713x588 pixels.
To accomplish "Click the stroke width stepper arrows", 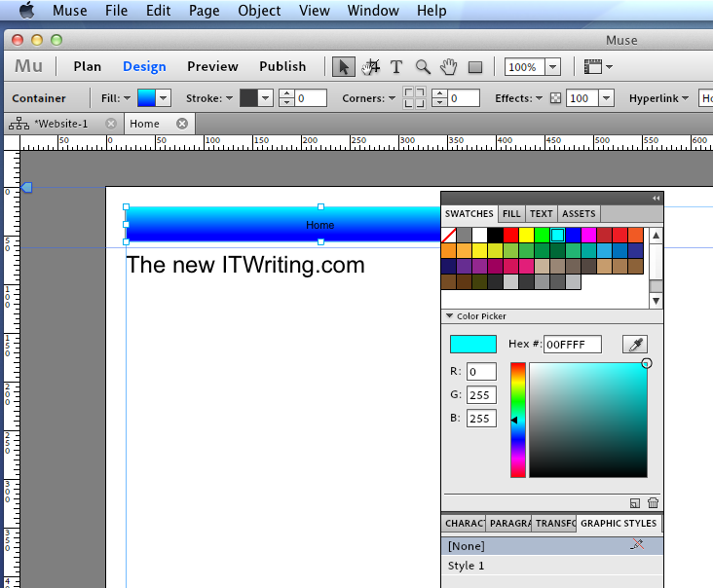I will [286, 97].
